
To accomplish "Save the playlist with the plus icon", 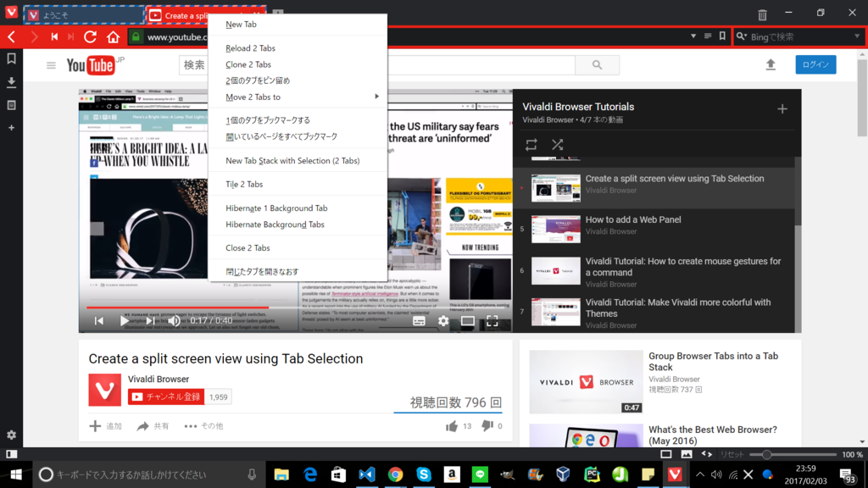I will coord(782,109).
